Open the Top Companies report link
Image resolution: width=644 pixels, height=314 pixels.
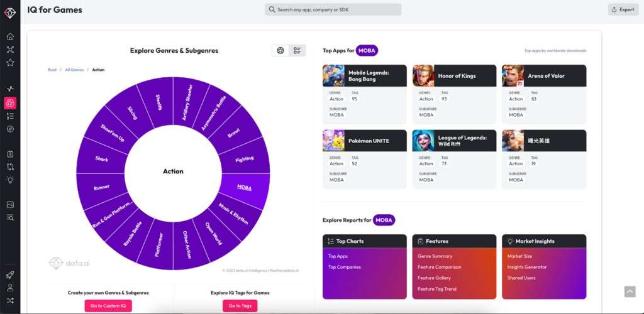pos(345,267)
